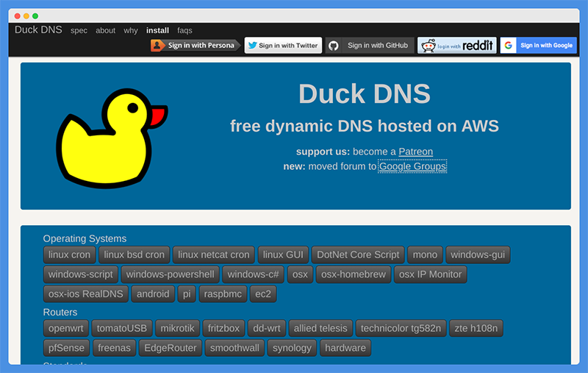This screenshot has height=373, width=588.
Task: Select the osx button
Action: 300,274
